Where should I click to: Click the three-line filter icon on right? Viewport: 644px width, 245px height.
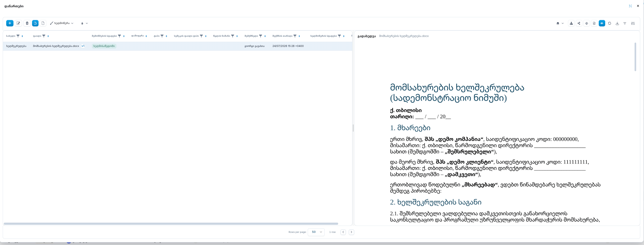pos(625,23)
